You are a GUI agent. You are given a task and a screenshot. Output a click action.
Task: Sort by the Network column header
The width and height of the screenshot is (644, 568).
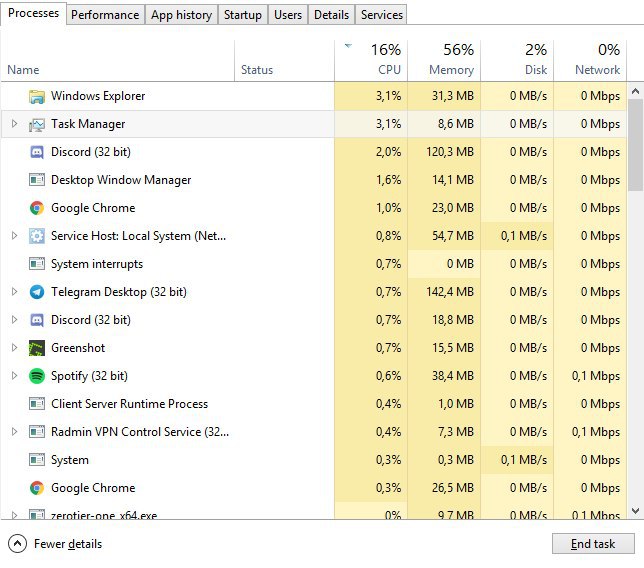tap(590, 60)
